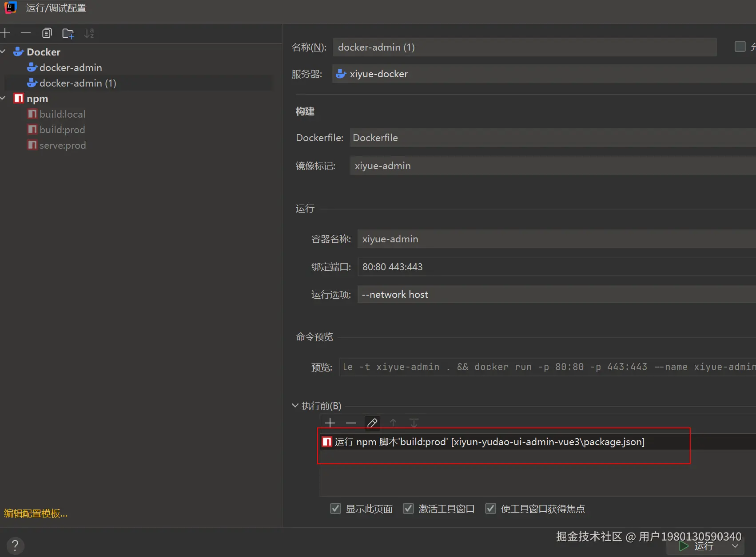
Task: Edit the Dockerfile path field
Action: coord(553,138)
